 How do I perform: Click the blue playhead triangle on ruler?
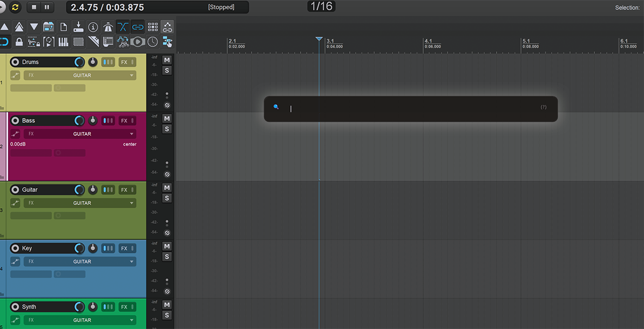[319, 38]
